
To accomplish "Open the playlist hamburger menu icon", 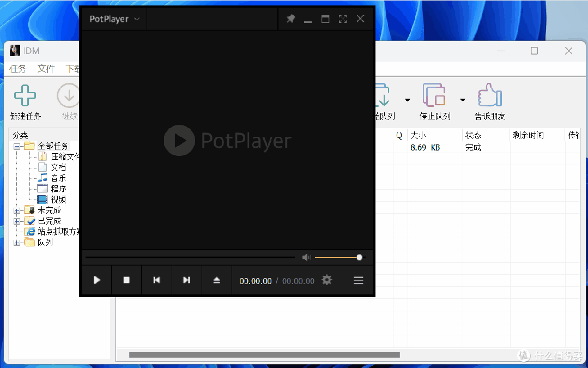I will (359, 280).
